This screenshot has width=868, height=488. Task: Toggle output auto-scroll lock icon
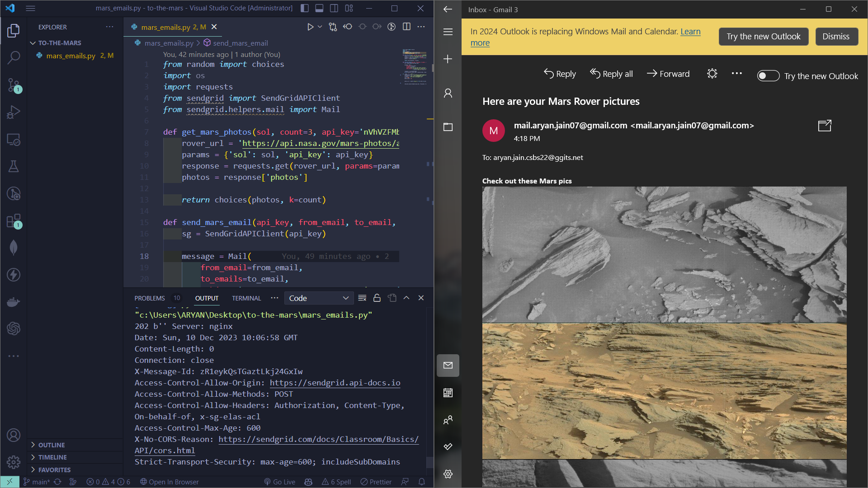377,298
